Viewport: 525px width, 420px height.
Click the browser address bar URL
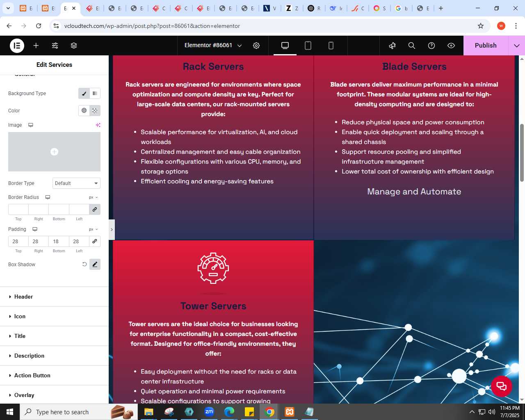coord(152,26)
